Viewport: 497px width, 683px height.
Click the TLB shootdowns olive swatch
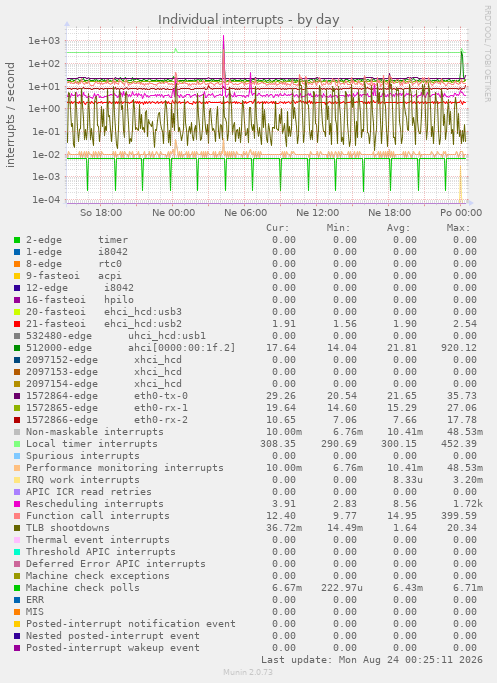pyautogui.click(x=17, y=528)
